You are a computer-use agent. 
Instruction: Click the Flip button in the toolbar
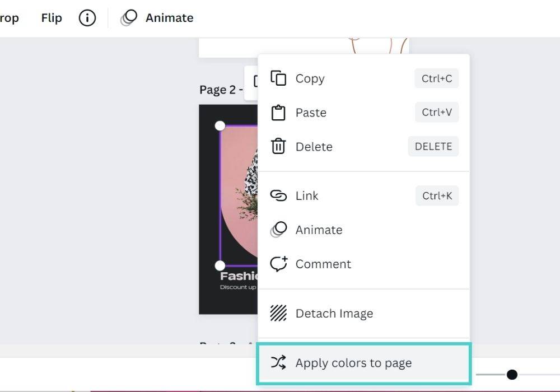52,18
